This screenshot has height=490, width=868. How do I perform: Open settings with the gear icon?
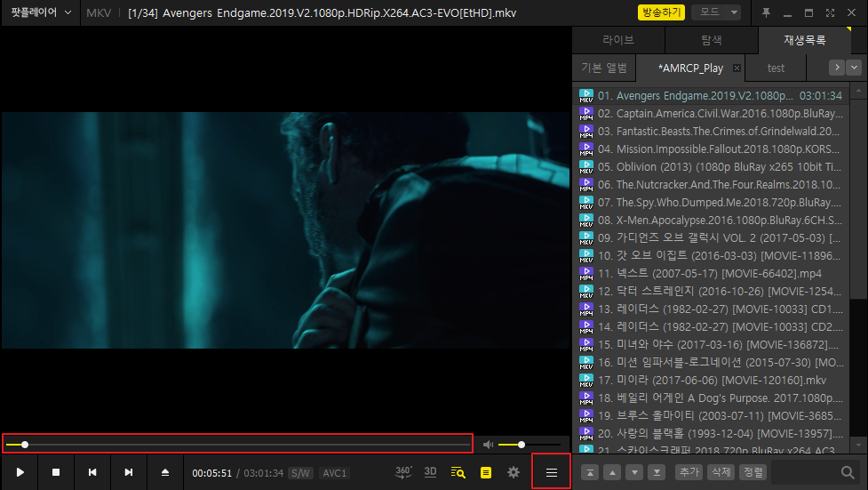pos(513,472)
